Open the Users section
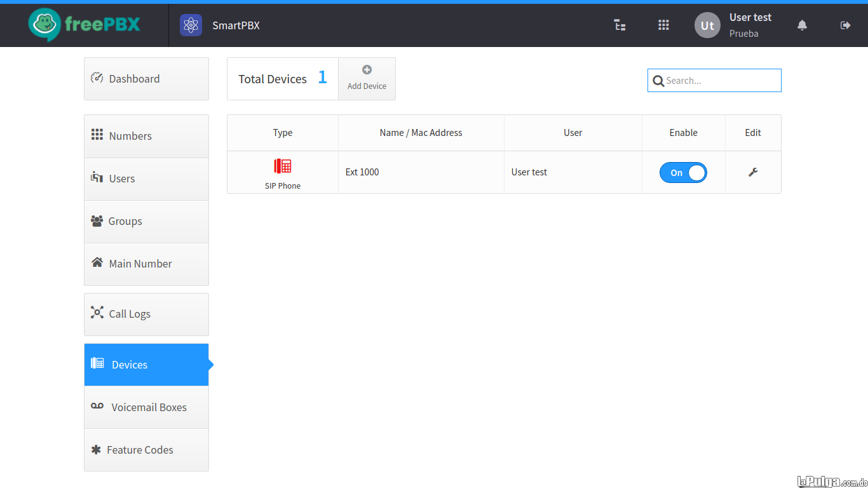Screen dimensions: 868x488 146,179
